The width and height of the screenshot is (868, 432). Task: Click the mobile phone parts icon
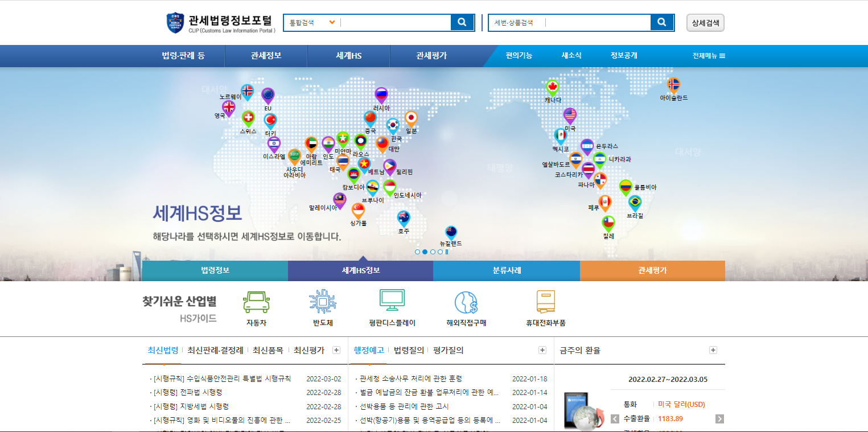(x=545, y=302)
